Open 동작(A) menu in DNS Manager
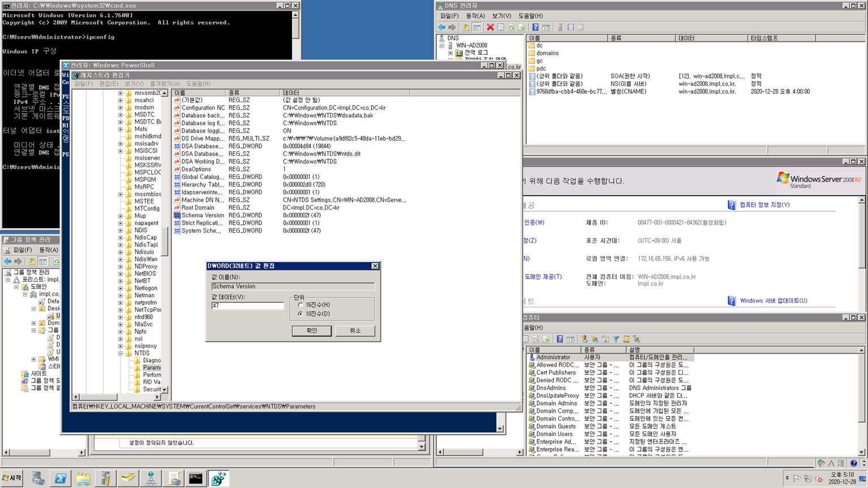Image resolution: width=868 pixels, height=488 pixels. point(475,16)
